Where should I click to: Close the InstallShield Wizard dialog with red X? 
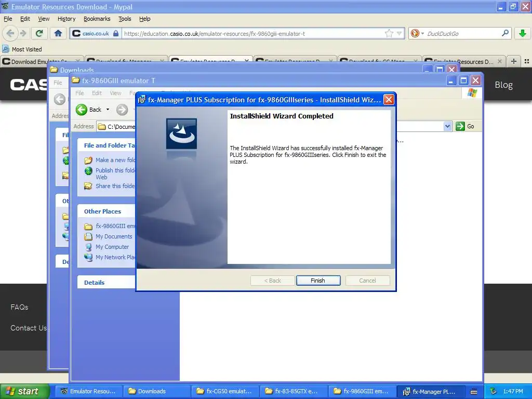click(x=389, y=100)
